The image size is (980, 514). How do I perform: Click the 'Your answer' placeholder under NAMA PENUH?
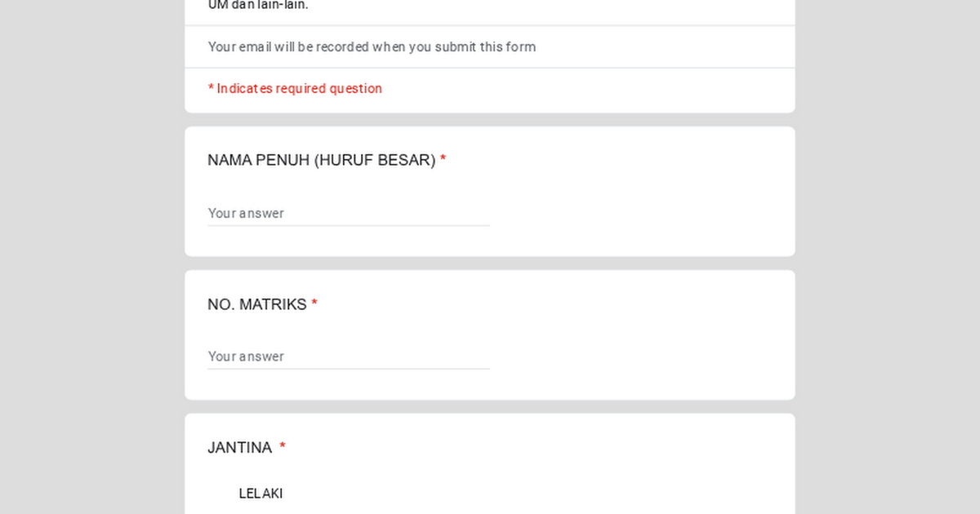click(x=246, y=213)
